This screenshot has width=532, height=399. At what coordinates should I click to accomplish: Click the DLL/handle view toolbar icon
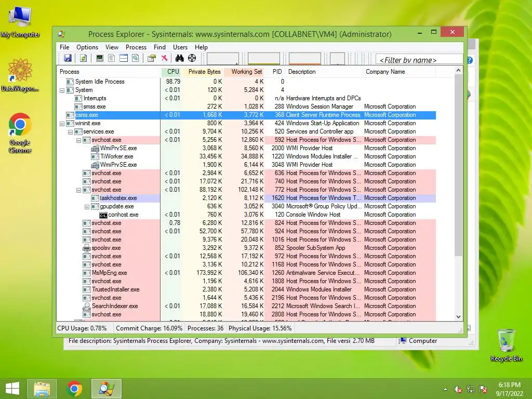136,58
